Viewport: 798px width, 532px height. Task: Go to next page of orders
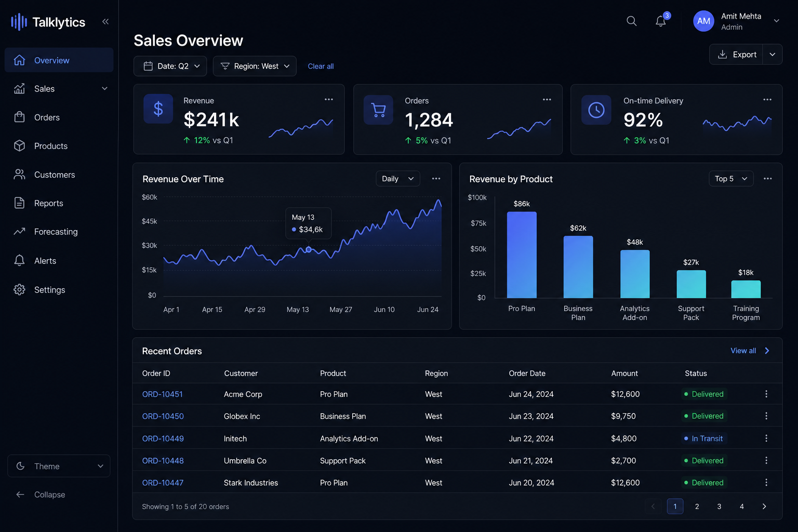764,507
